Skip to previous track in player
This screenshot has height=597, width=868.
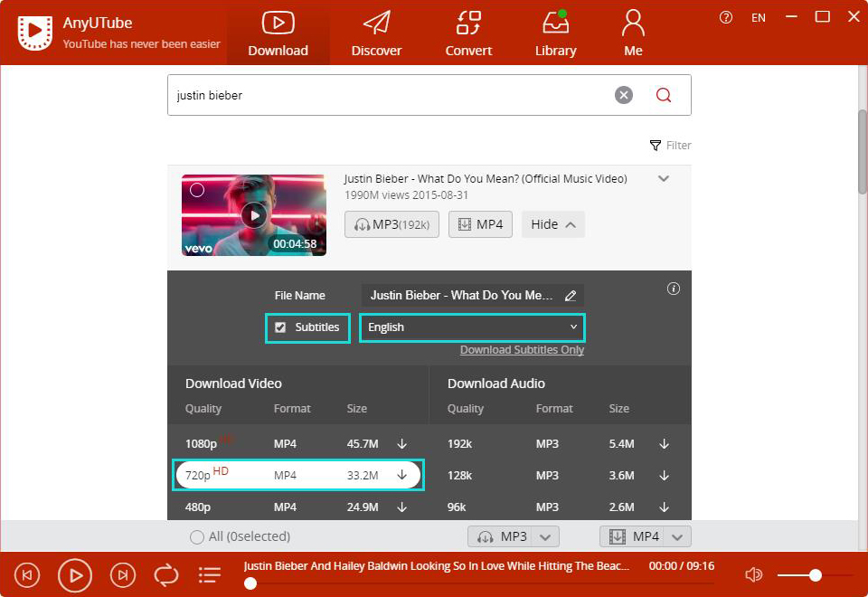coord(27,575)
